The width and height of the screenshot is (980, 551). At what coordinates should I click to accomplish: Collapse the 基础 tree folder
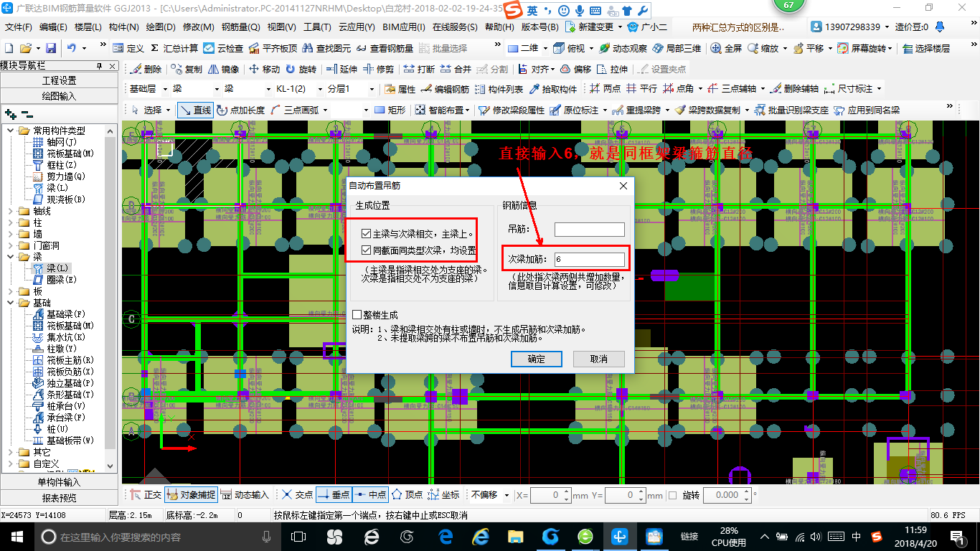click(x=10, y=303)
